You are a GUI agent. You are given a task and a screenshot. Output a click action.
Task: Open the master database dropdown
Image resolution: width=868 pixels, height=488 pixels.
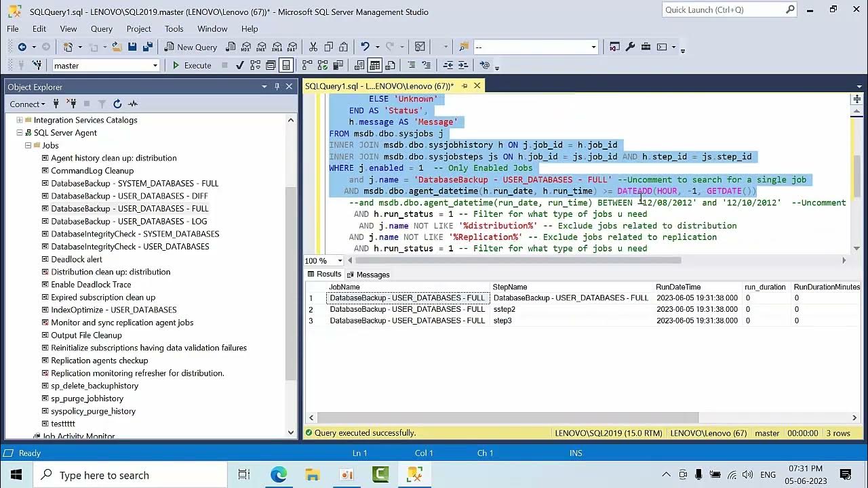(x=155, y=66)
